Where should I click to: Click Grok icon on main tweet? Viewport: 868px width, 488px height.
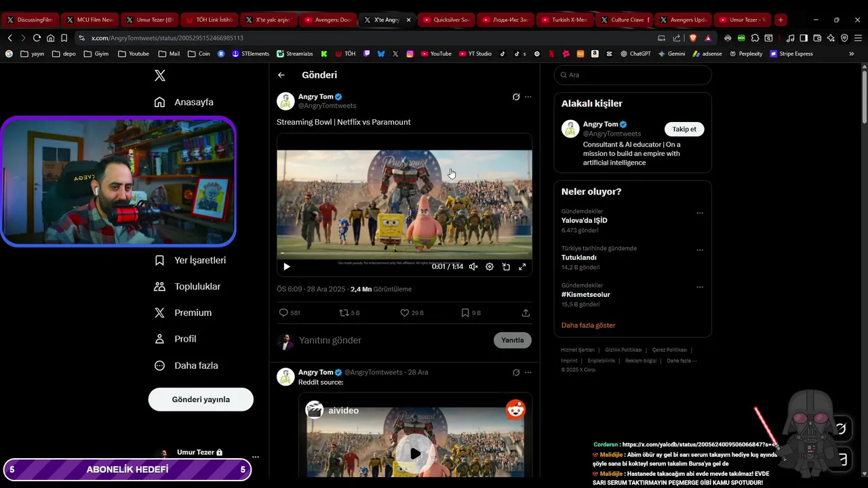coord(516,97)
